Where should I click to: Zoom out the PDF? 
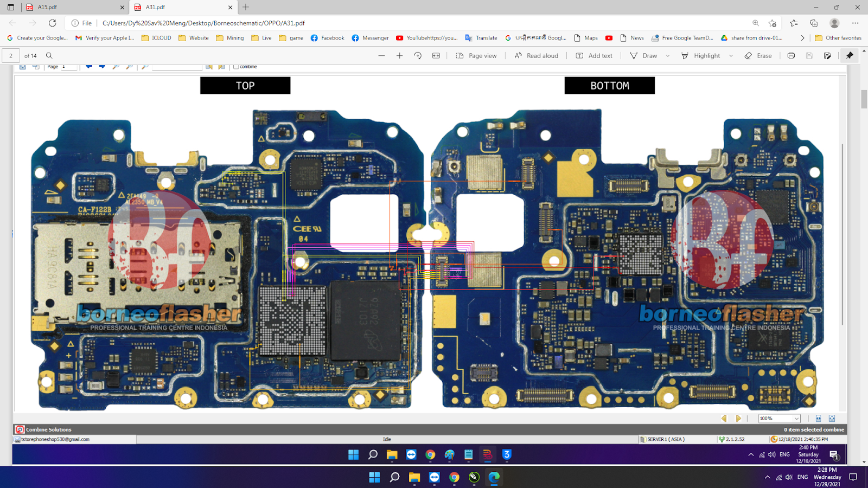point(381,55)
